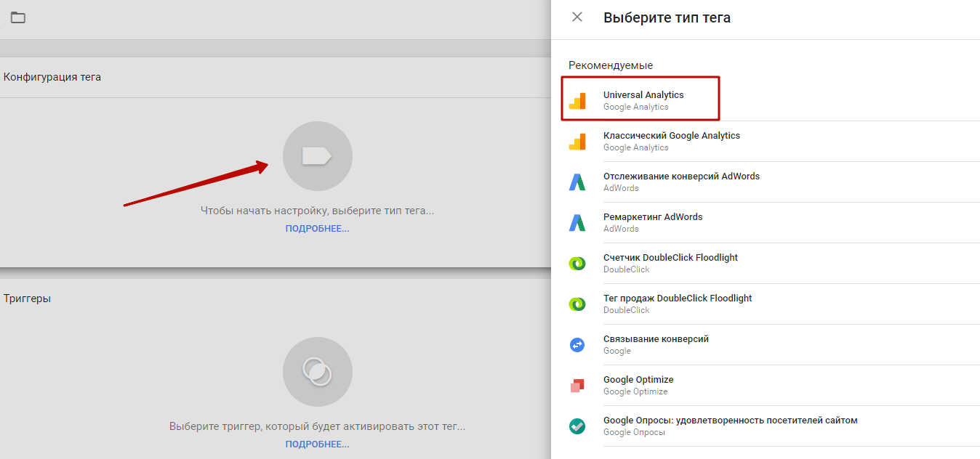Close the tag type selection panel

[x=577, y=17]
